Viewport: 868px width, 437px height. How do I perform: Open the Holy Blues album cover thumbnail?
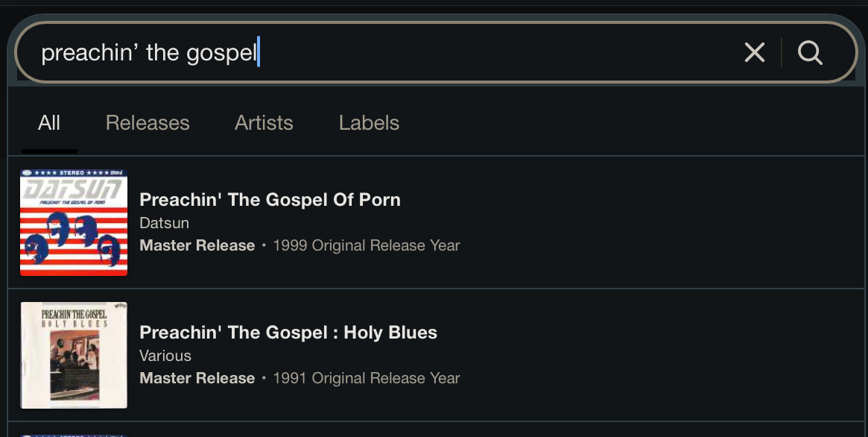[x=74, y=355]
